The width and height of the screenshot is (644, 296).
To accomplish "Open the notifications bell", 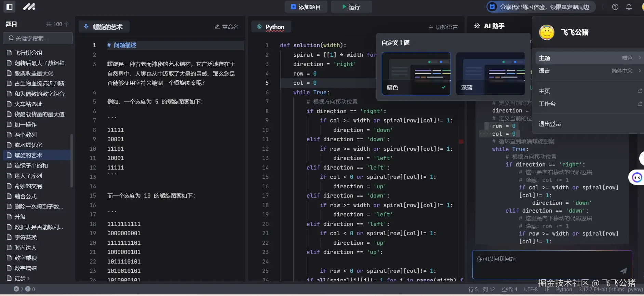I will tap(629, 7).
